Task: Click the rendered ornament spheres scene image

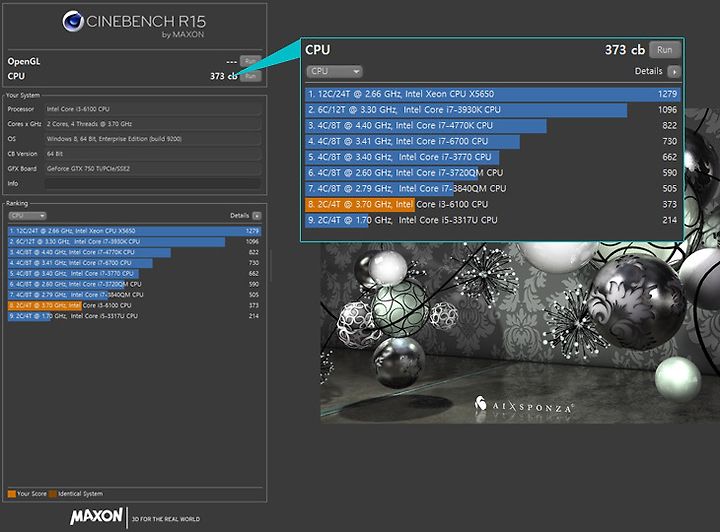Action: pyautogui.click(x=520, y=331)
